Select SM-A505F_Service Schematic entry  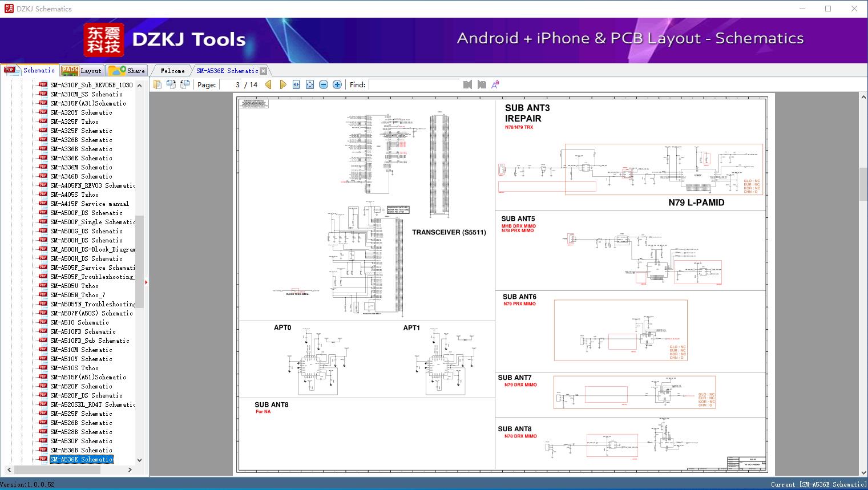(92, 268)
